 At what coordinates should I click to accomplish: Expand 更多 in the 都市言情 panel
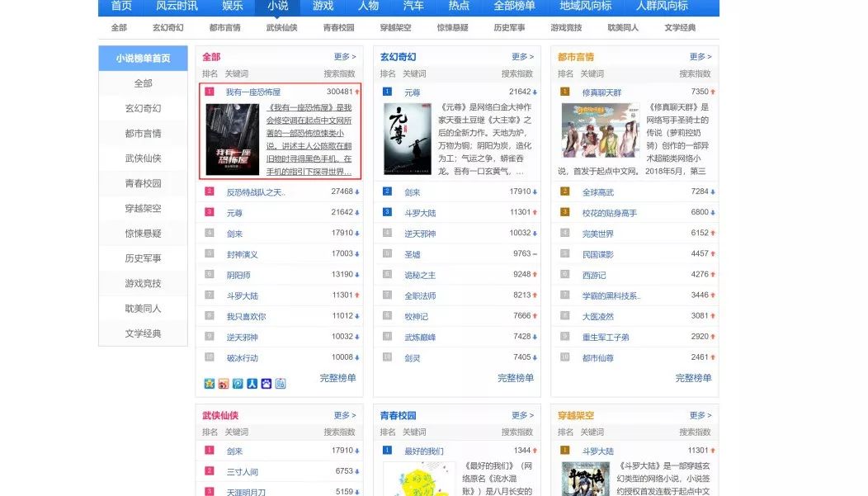coord(701,57)
